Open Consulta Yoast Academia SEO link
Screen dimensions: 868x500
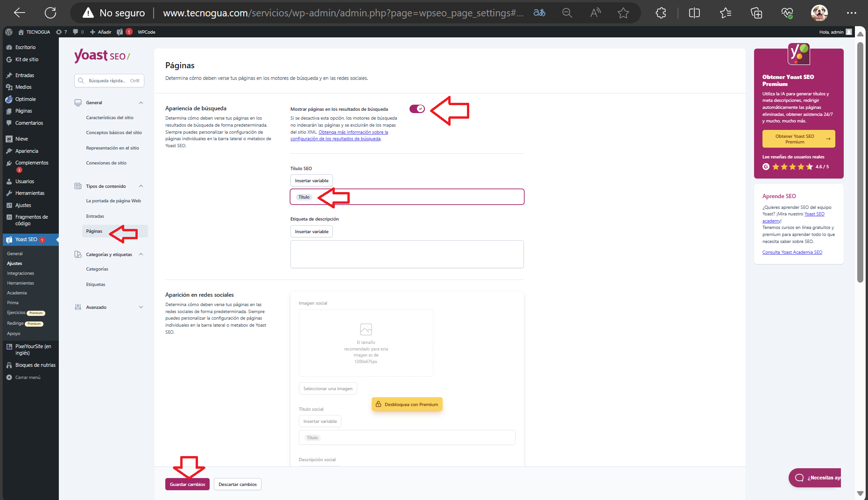click(792, 252)
